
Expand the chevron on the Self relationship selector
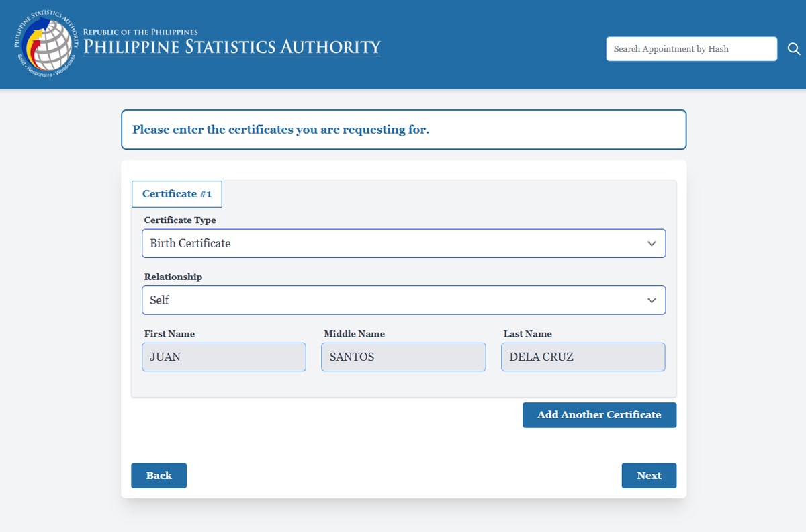651,300
